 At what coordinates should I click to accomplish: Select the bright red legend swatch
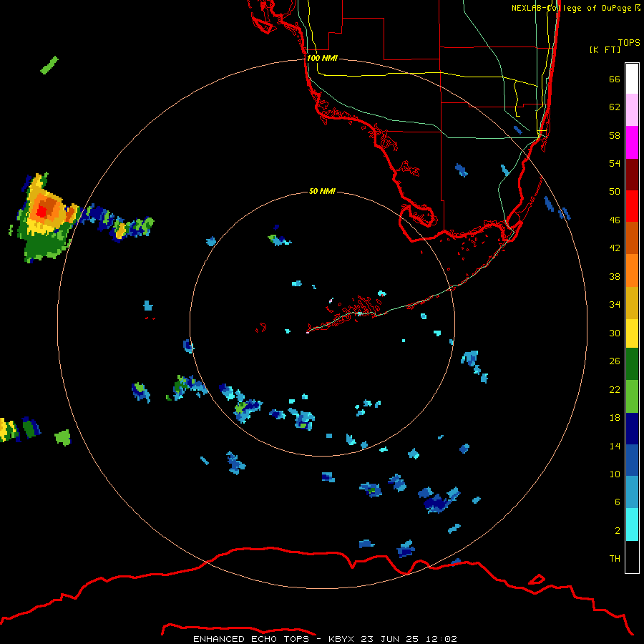632,206
